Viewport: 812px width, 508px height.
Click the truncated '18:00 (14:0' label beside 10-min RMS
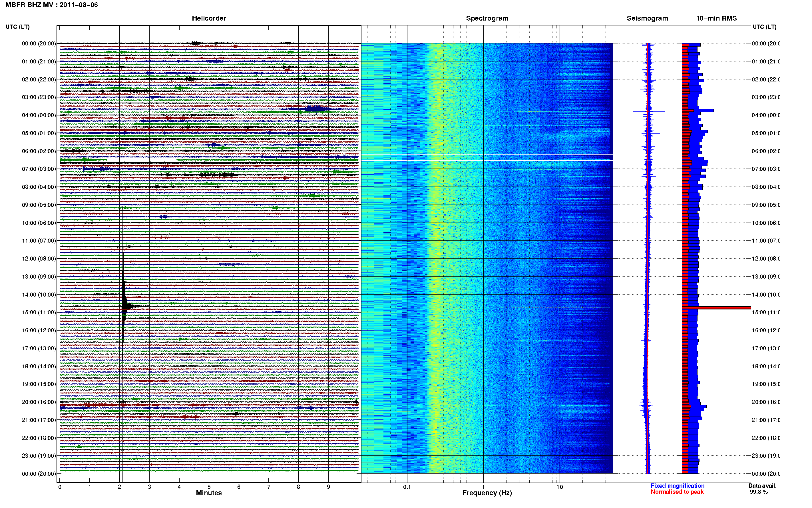(x=766, y=366)
